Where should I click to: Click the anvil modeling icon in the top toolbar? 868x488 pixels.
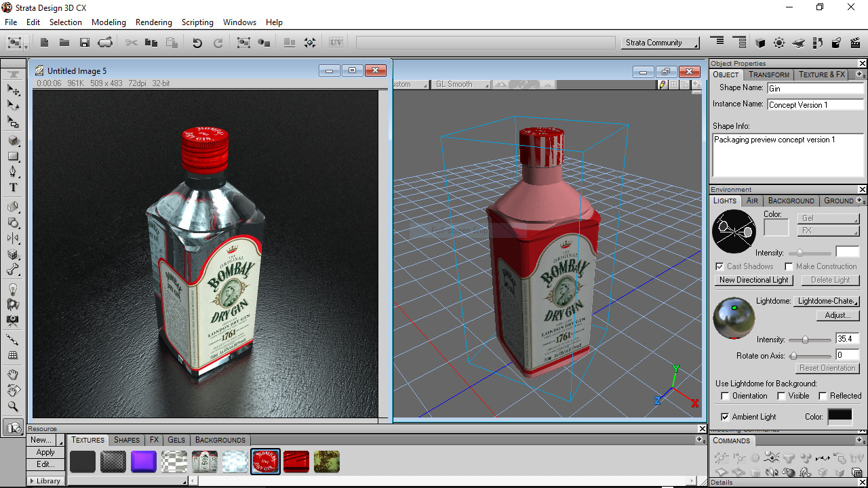pos(798,43)
